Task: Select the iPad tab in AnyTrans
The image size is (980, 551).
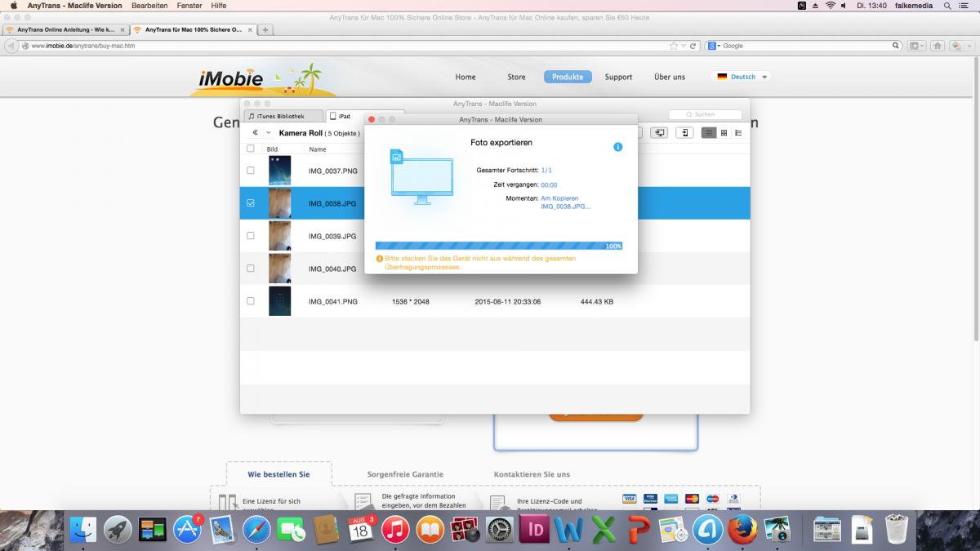Action: click(364, 116)
